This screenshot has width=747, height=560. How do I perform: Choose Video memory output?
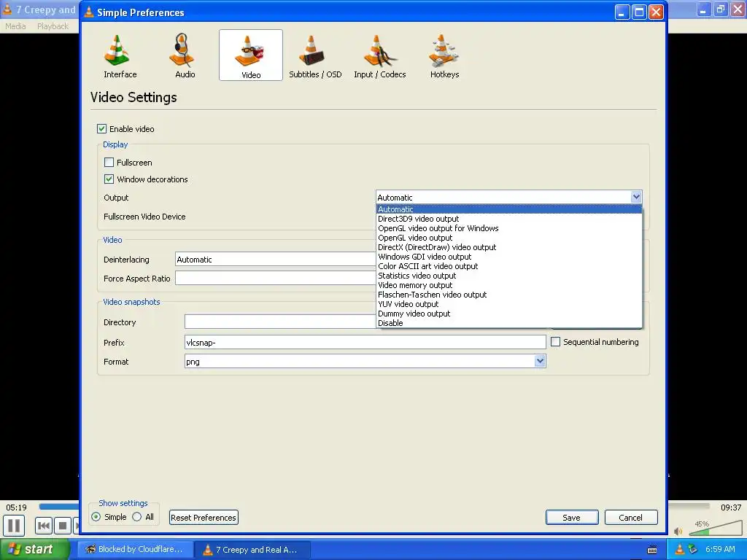point(508,285)
